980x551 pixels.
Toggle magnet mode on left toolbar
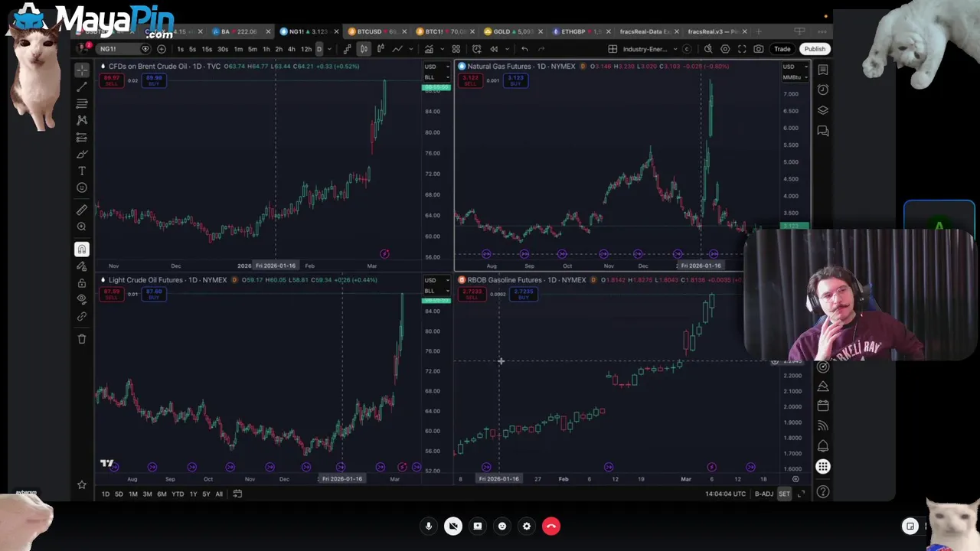tap(82, 249)
